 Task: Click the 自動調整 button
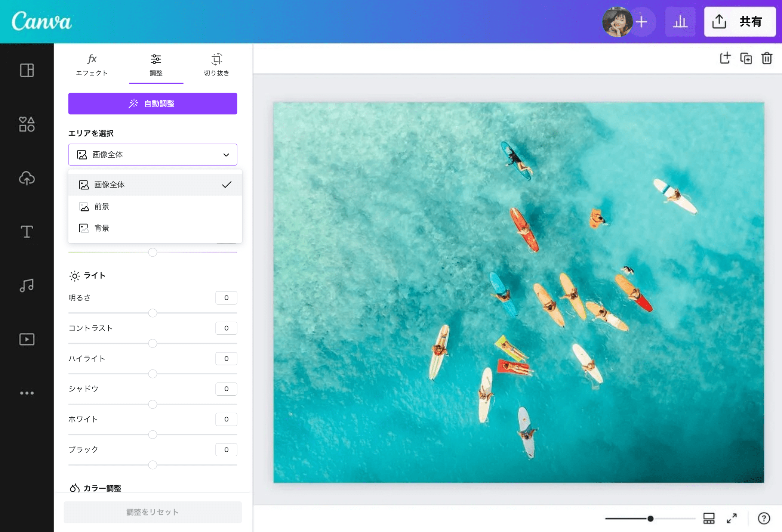153,103
